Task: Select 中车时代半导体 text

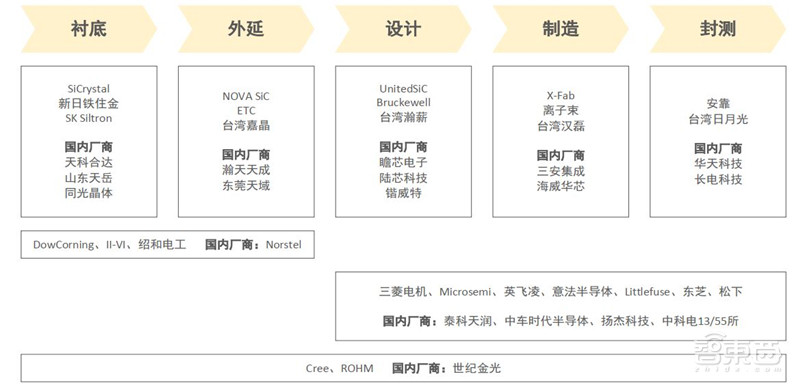Action: tap(546, 321)
